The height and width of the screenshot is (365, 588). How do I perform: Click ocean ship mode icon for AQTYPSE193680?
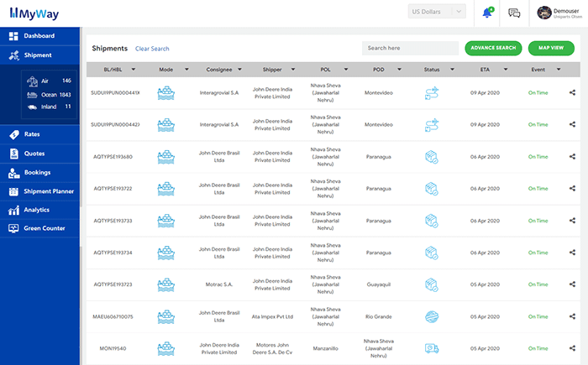165,157
